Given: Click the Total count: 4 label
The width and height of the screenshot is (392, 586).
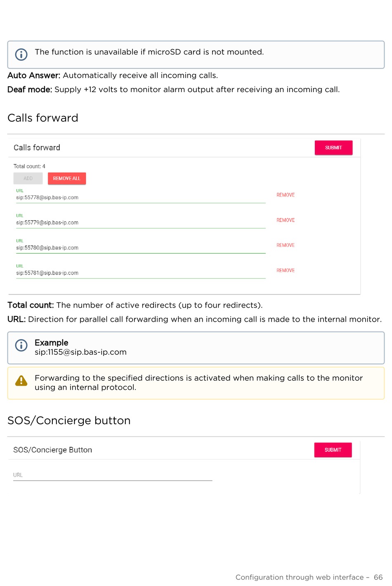Looking at the screenshot, I should point(29,166).
